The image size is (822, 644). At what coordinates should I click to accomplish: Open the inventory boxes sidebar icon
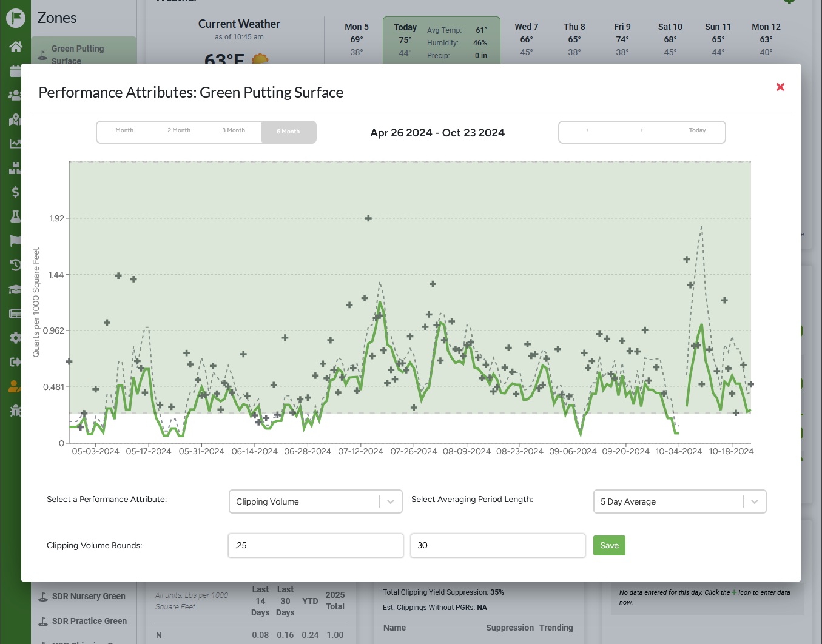click(x=16, y=168)
